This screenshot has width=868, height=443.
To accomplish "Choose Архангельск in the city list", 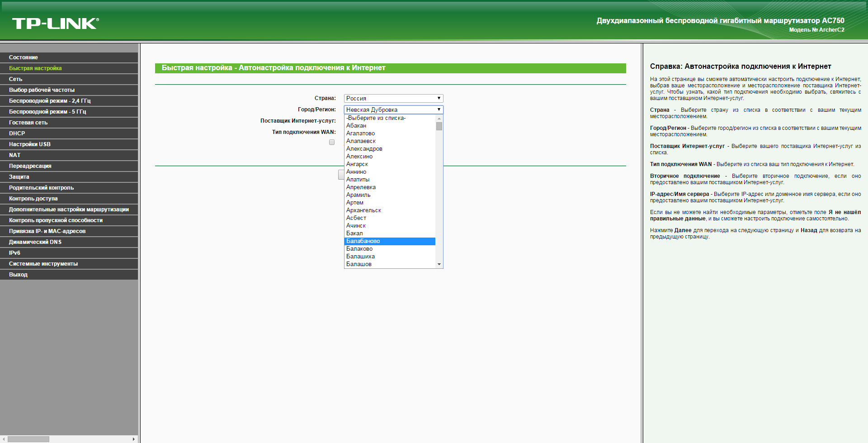I will (363, 210).
